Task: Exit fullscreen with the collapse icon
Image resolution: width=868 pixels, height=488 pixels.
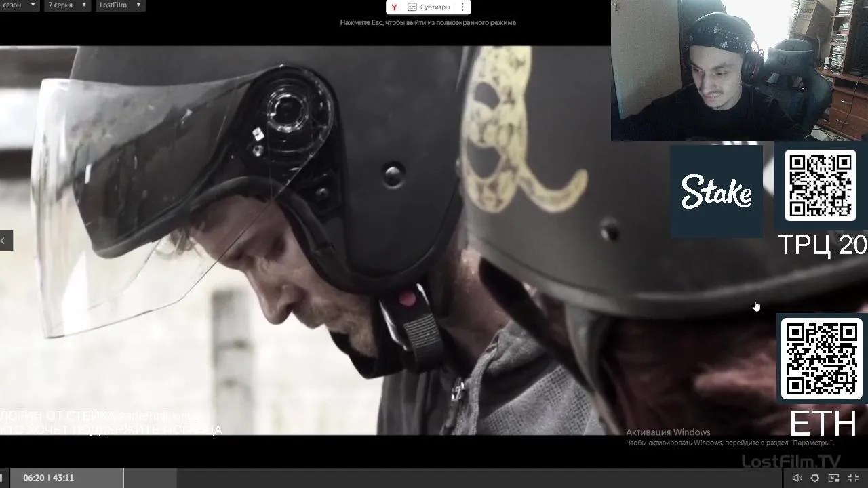Action: (x=853, y=478)
